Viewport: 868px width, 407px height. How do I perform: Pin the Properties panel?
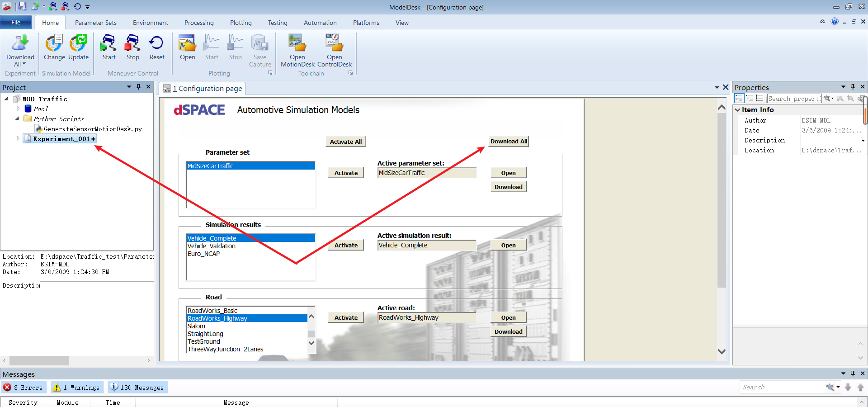click(853, 87)
